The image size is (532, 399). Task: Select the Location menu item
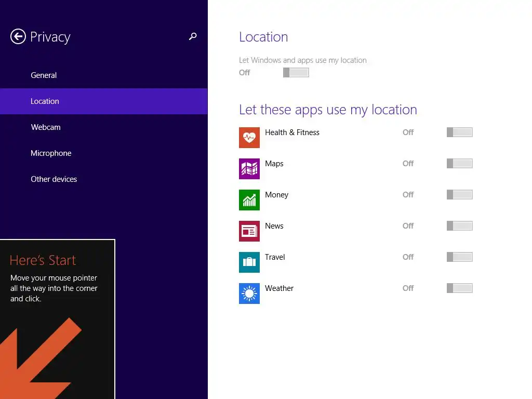pos(104,101)
